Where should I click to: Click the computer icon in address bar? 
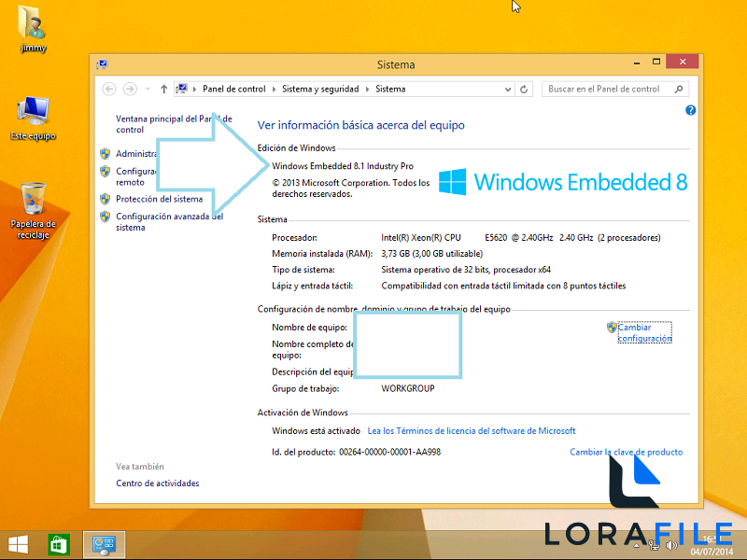click(181, 89)
